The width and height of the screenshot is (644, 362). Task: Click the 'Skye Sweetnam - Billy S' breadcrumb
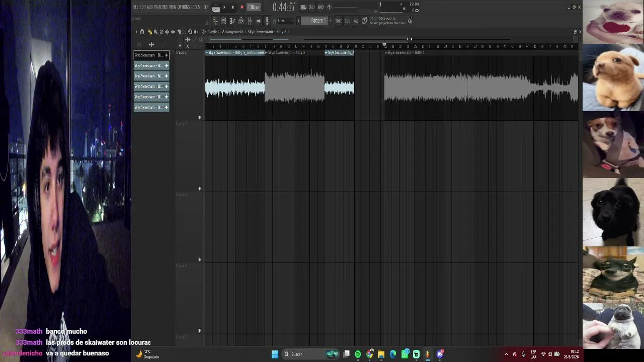(267, 32)
